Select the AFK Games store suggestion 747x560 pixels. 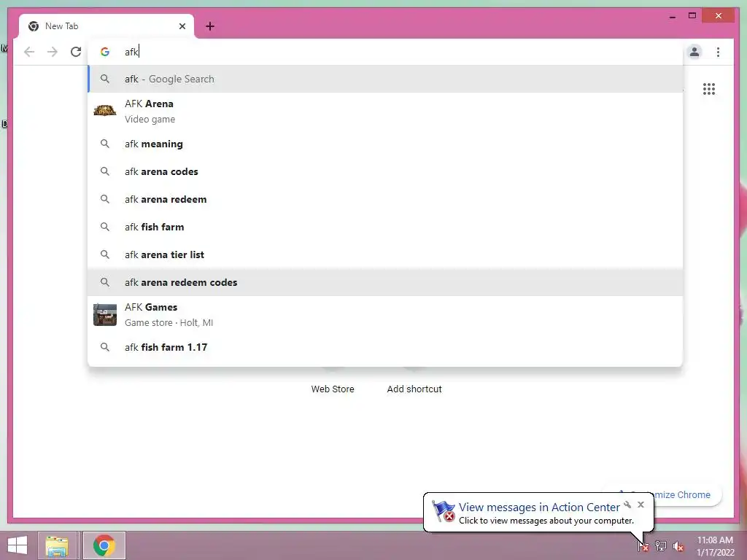coord(385,315)
